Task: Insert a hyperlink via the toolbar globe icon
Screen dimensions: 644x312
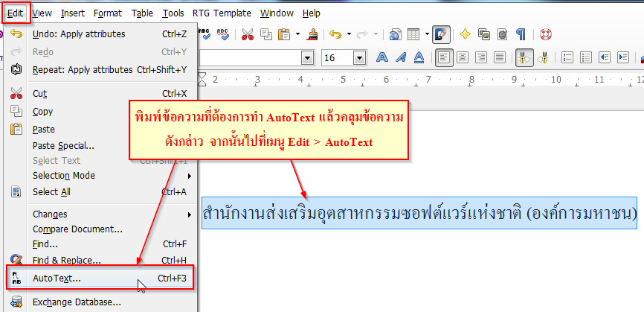Action: (396, 34)
